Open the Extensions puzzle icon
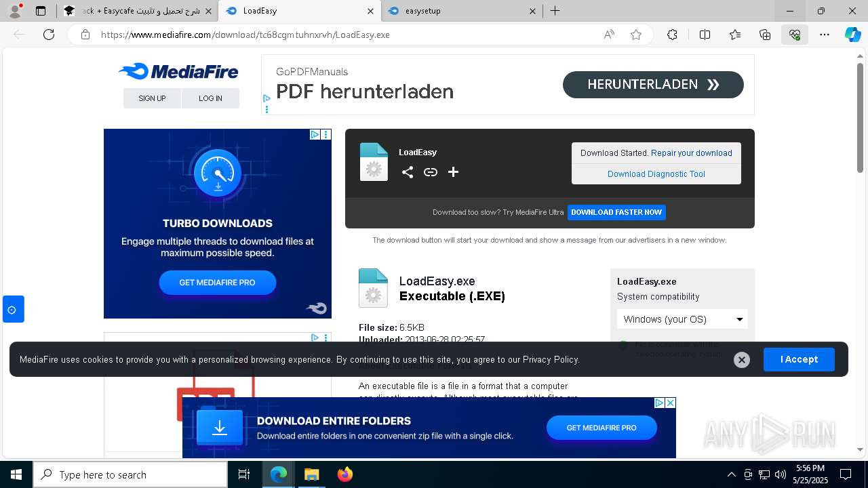This screenshot has height=488, width=868. [x=672, y=35]
